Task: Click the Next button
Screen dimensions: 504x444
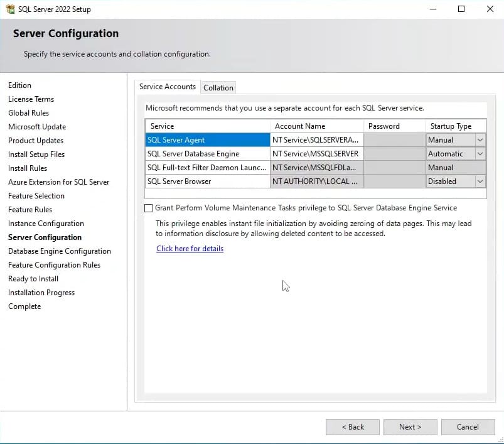Action: (x=410, y=427)
